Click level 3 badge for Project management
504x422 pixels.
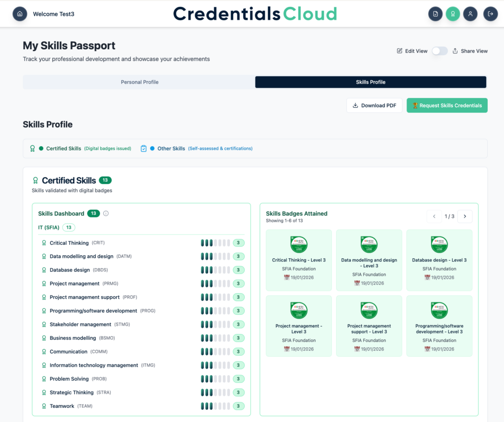coord(239,284)
